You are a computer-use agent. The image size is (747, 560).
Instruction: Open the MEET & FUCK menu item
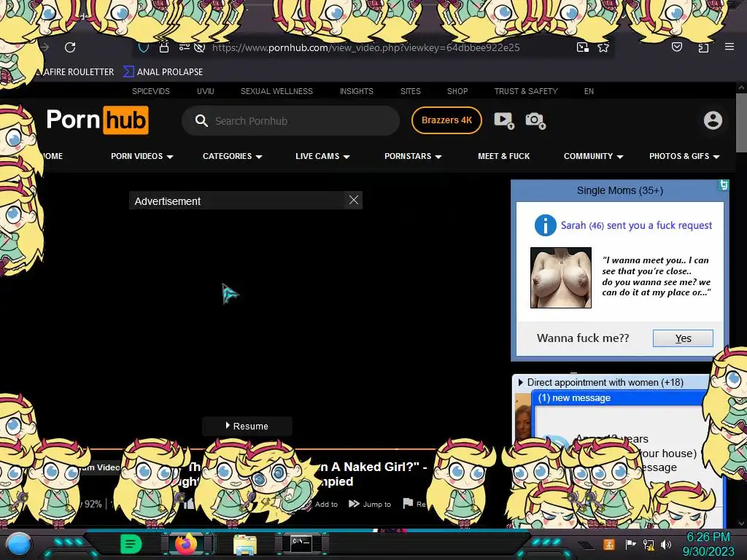pos(503,156)
